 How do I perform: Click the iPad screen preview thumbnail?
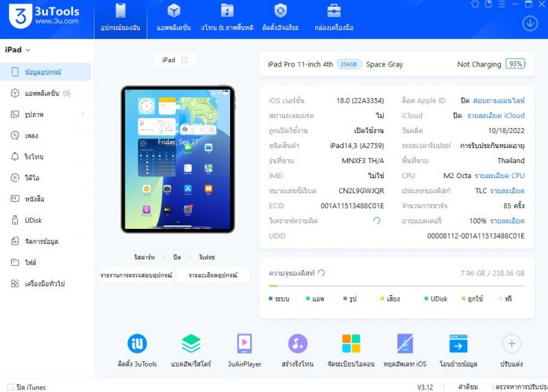[177, 159]
